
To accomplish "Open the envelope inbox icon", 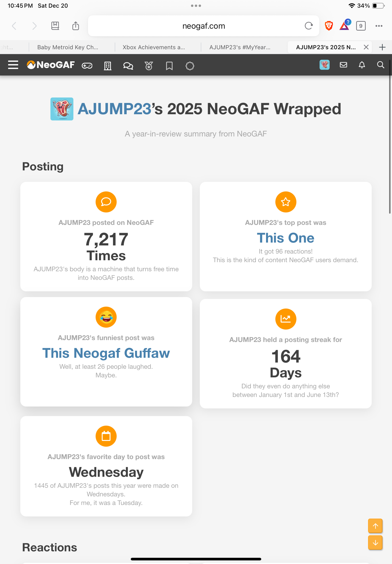I will [343, 65].
